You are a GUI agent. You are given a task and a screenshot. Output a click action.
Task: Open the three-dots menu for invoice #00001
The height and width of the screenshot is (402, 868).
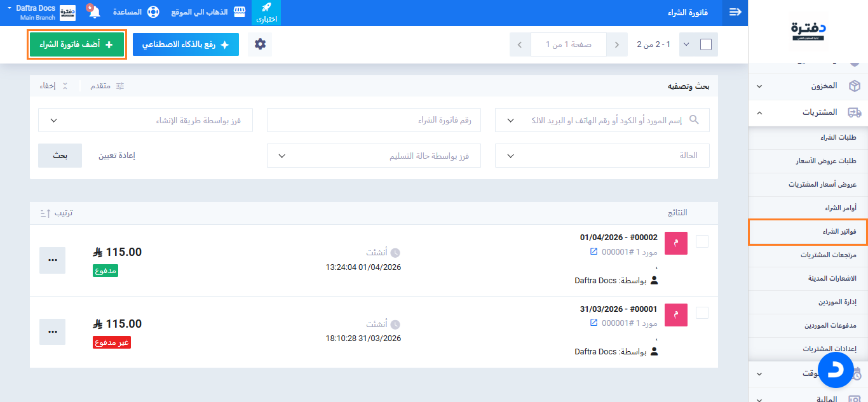pos(52,332)
